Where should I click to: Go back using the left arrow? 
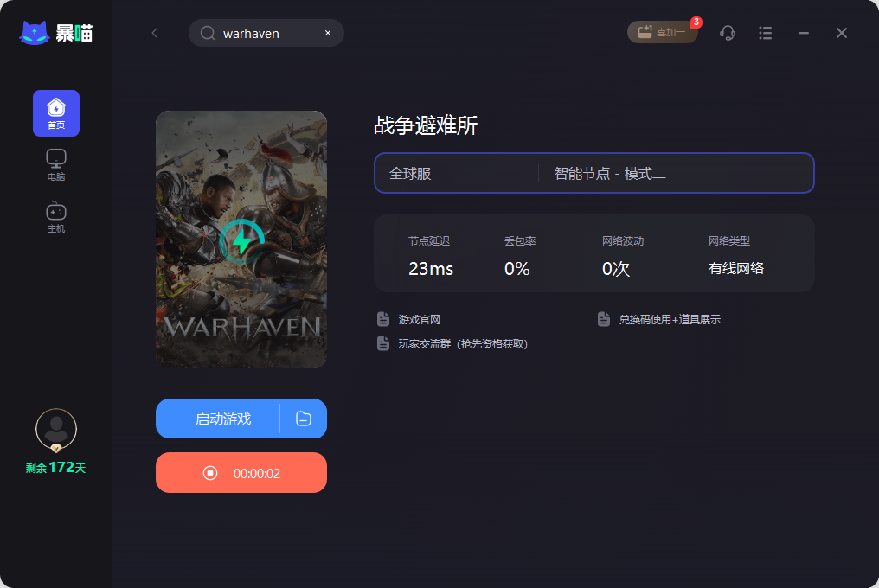pos(155,33)
